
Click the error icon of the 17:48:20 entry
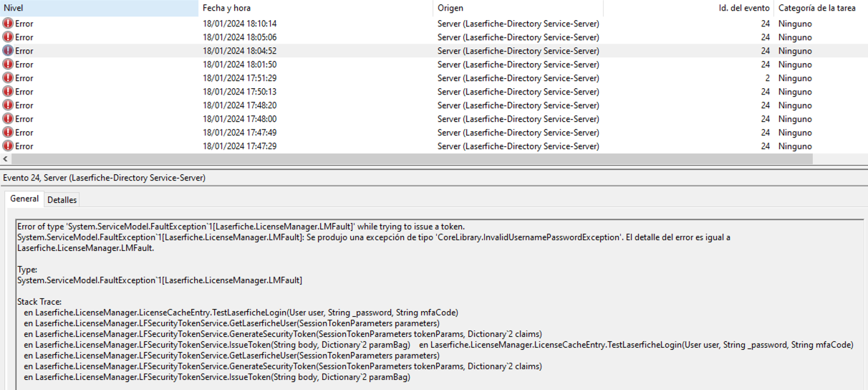(8, 105)
